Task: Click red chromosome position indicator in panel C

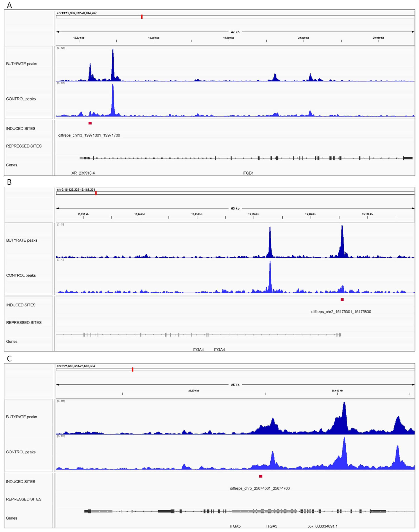Action: [x=132, y=370]
